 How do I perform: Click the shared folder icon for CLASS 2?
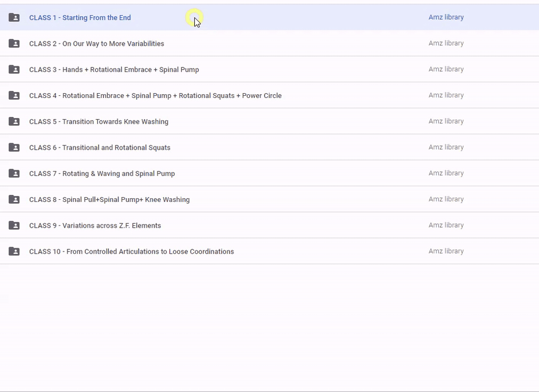[x=14, y=44]
